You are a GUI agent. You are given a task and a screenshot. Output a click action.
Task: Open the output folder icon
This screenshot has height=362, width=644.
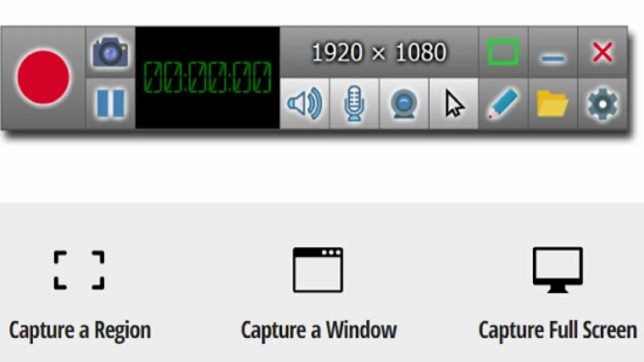(553, 104)
